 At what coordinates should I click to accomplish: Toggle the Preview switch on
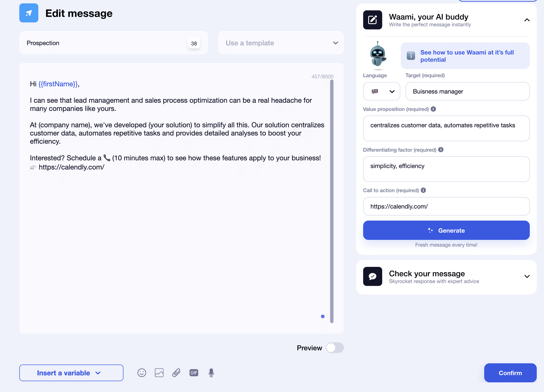[x=335, y=348]
